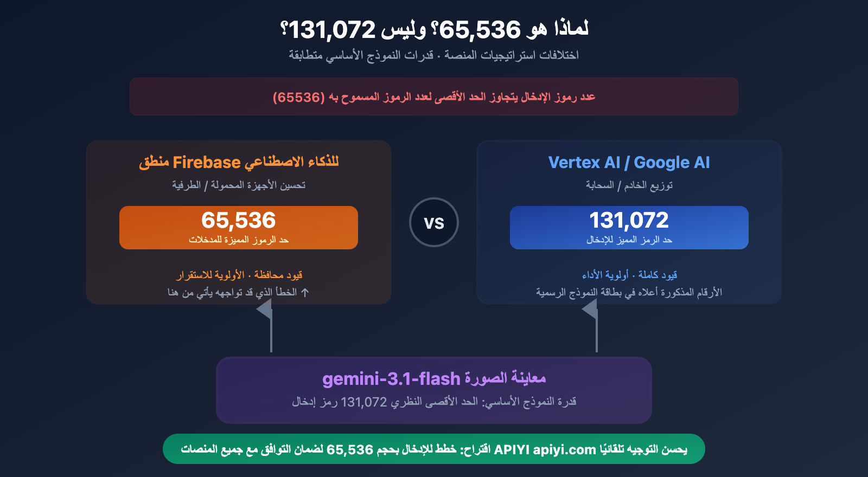
Task: Click the 131,072 theoretical limit line in purple box
Action: coord(434,402)
